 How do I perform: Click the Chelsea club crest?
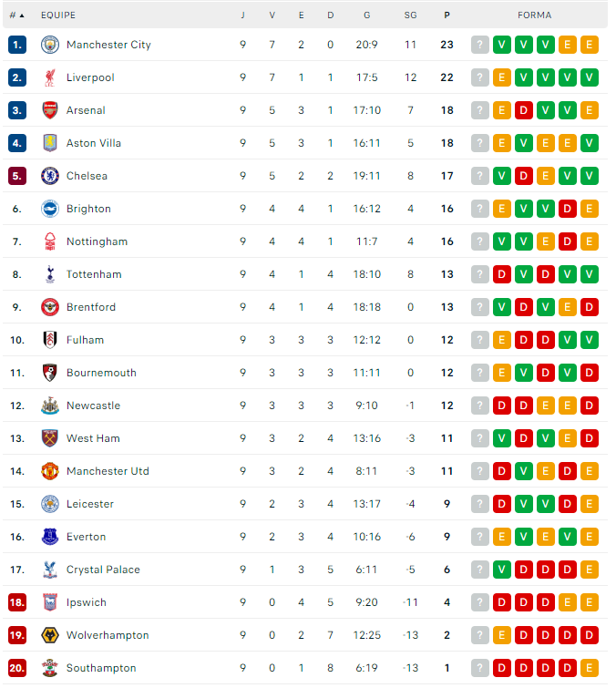click(x=50, y=176)
